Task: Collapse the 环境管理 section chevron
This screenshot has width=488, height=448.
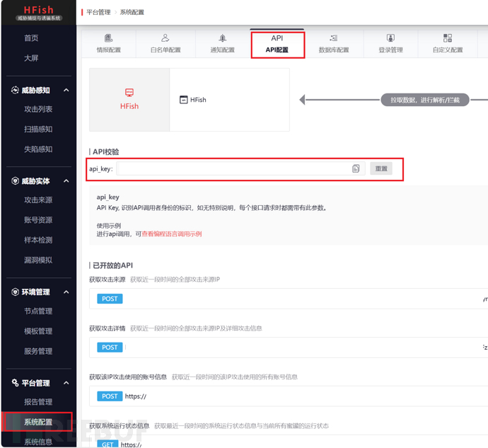Action: 66,292
